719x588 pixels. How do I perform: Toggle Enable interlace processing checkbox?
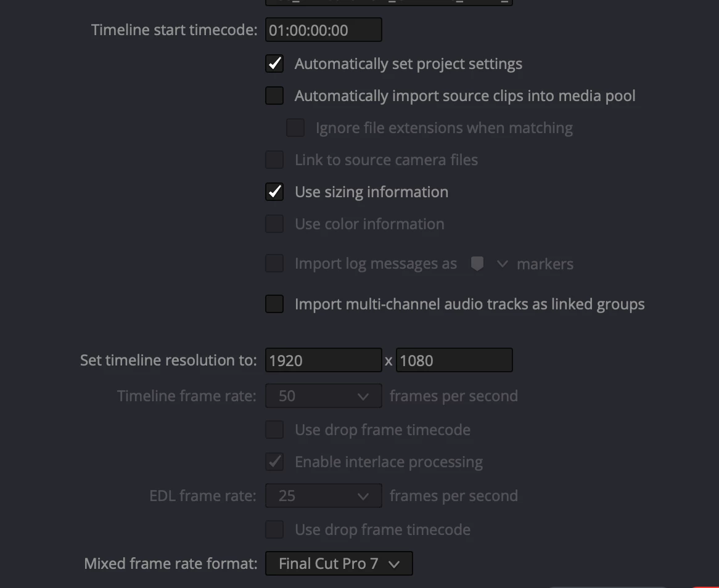pyautogui.click(x=274, y=462)
